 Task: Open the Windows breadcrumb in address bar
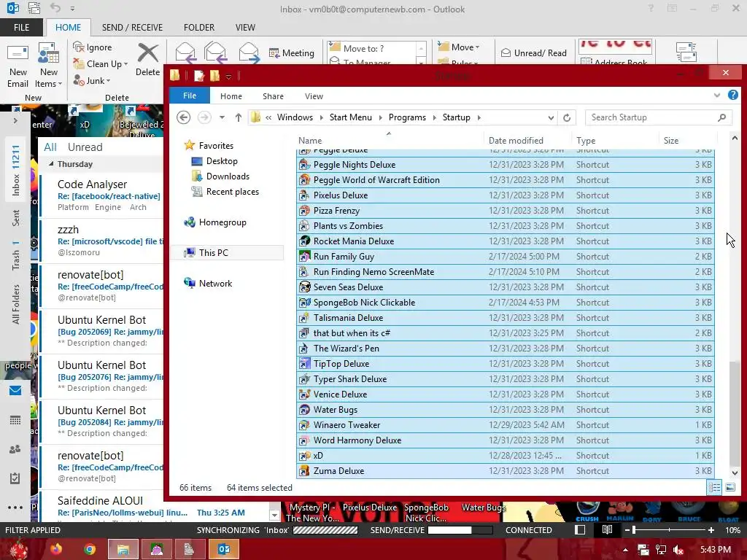(x=295, y=117)
